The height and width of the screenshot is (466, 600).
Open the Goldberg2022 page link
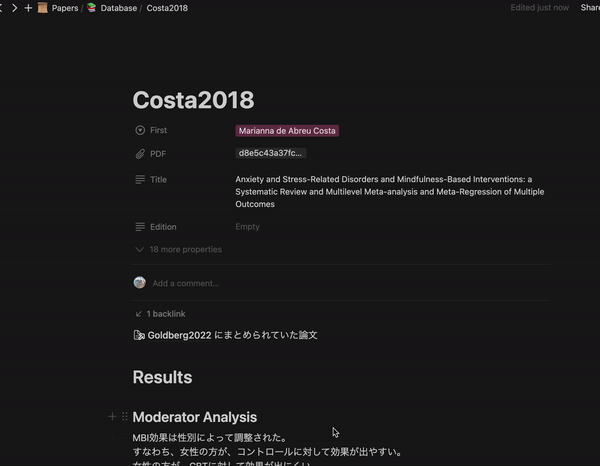pos(178,336)
